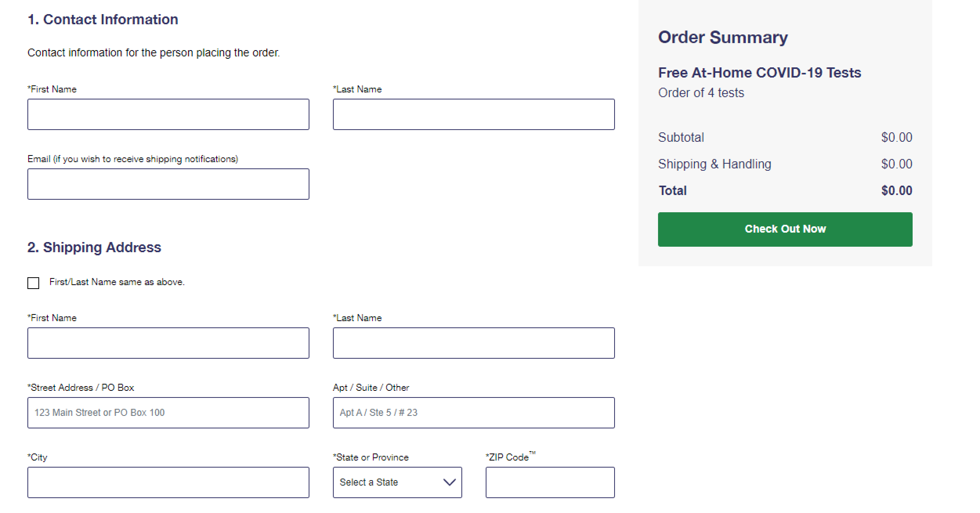The image size is (980, 513).
Task: Click the contact Last Name input field
Action: click(474, 114)
